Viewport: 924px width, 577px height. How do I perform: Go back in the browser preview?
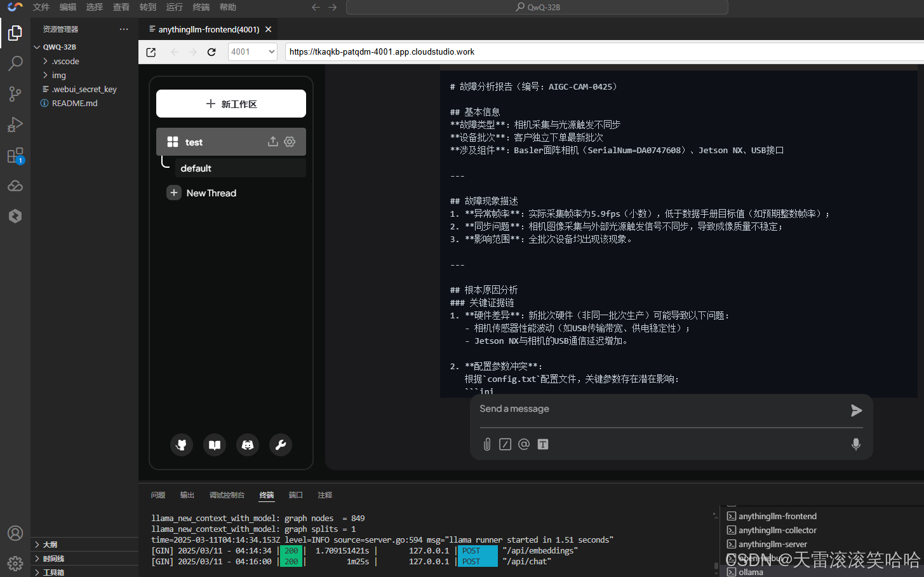tap(175, 52)
